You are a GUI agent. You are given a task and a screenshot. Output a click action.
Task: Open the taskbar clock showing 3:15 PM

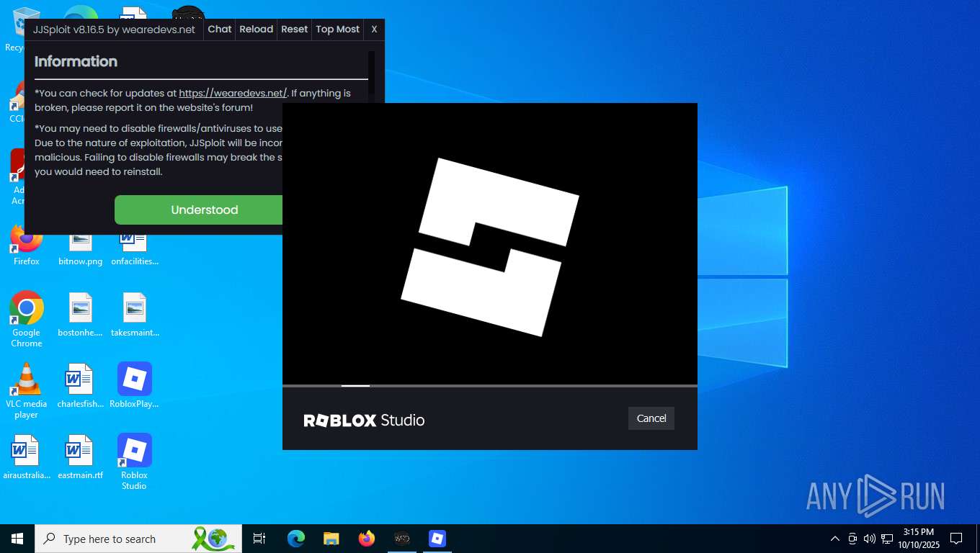tap(919, 539)
